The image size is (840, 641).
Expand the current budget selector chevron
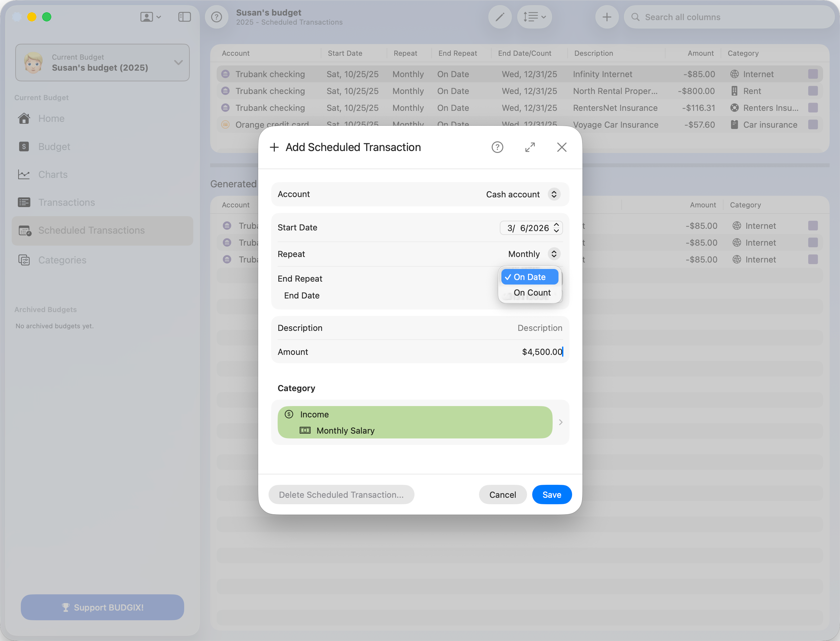tap(178, 63)
